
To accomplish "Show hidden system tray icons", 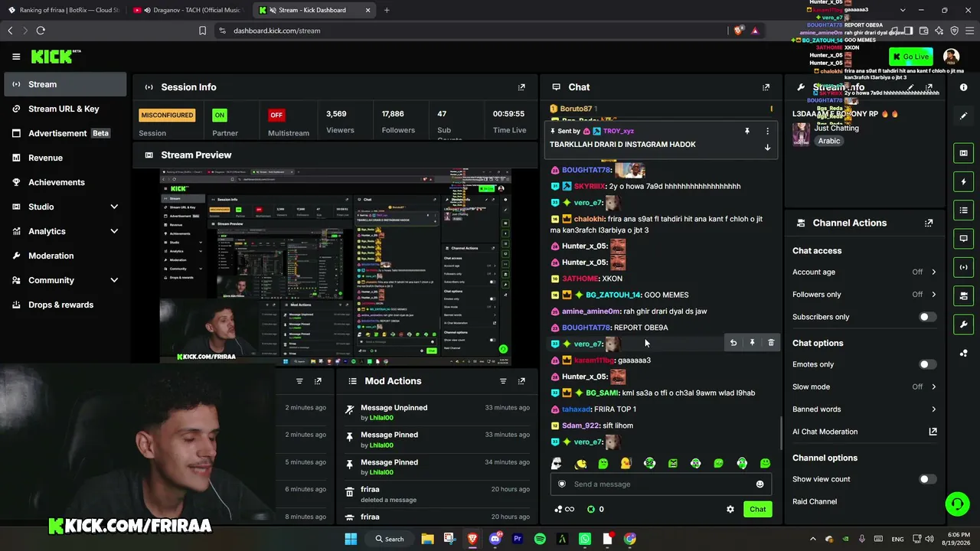I will (x=814, y=539).
